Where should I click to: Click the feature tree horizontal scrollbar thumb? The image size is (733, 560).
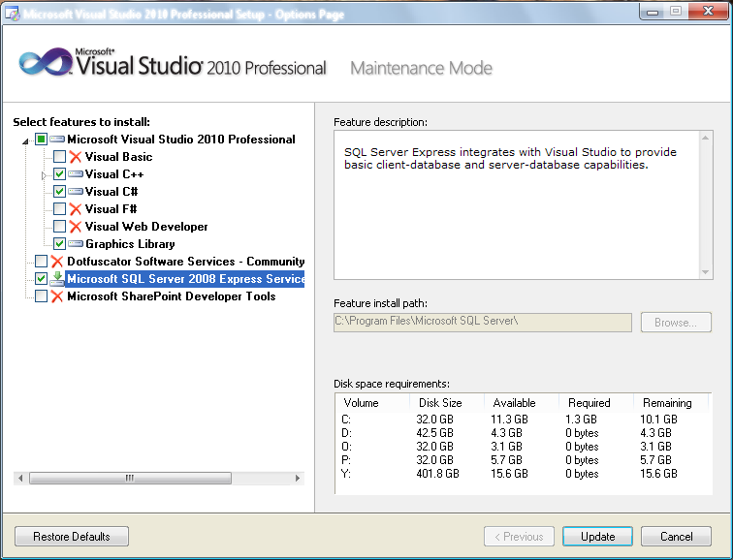130,479
